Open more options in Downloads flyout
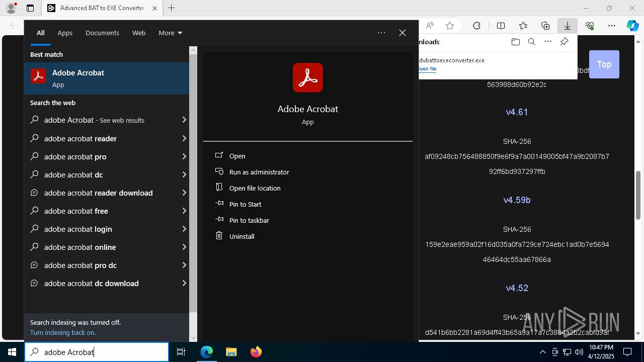Screen dimensions: 644x362 548,42
